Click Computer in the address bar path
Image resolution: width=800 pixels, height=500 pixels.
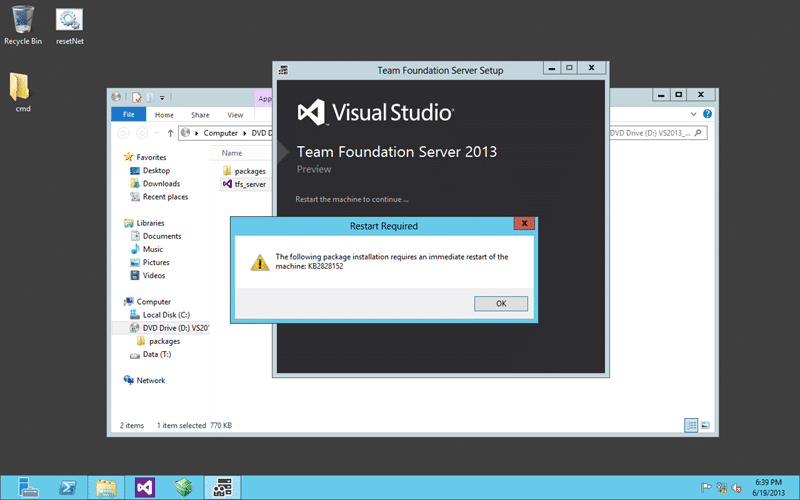point(220,133)
